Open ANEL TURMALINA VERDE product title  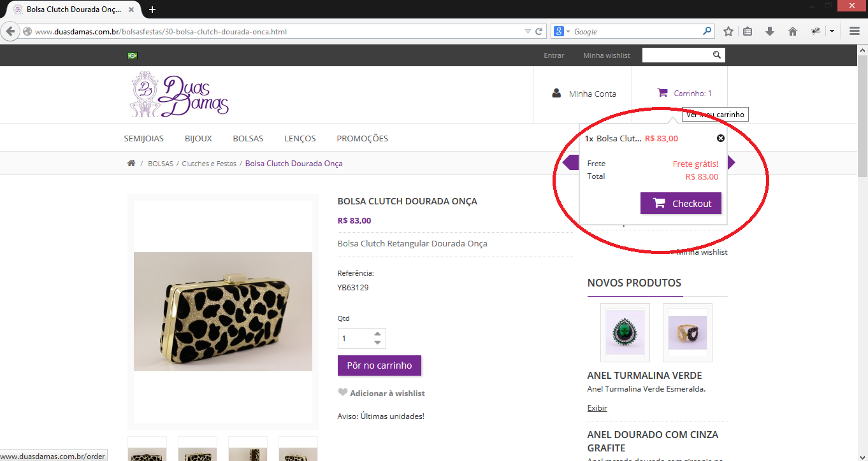(644, 376)
